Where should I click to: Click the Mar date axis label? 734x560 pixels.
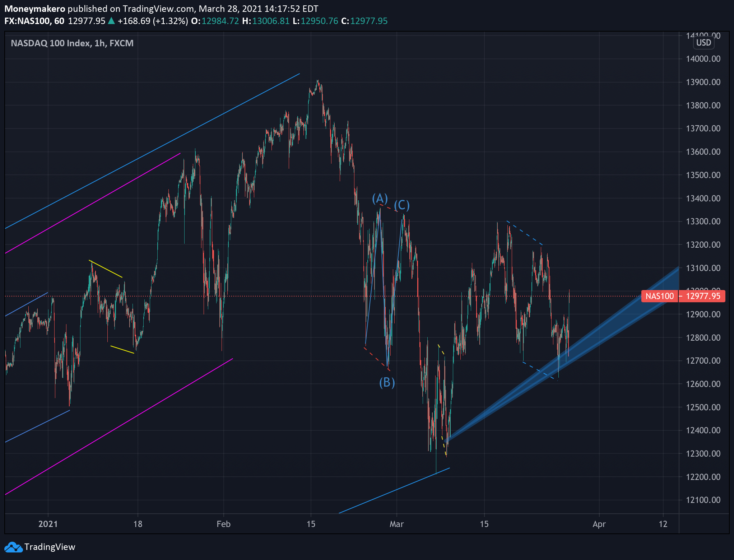(396, 524)
